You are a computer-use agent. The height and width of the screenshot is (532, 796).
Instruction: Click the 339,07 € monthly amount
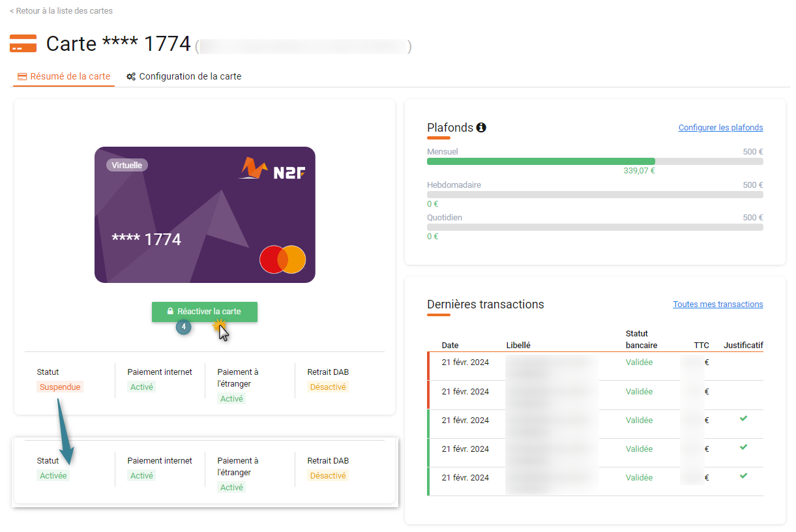point(639,171)
